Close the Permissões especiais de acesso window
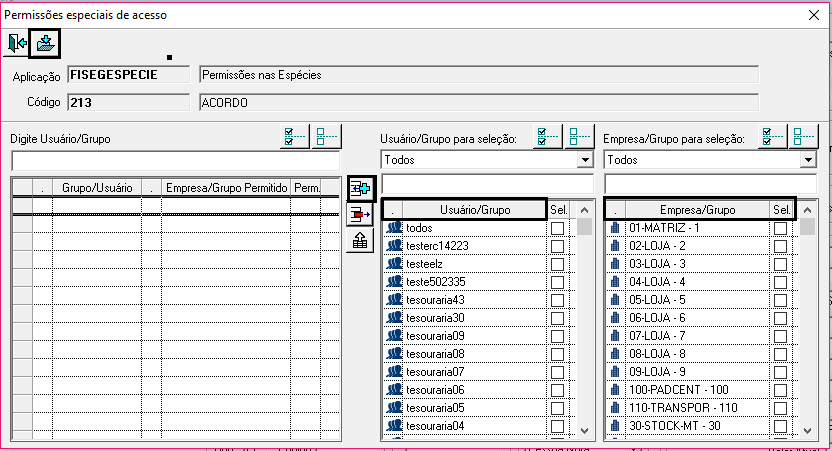The image size is (832, 451). coord(814,15)
